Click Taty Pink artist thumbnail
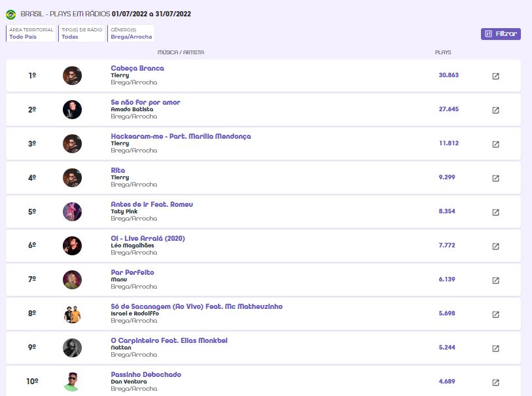The width and height of the screenshot is (532, 396). 72,211
